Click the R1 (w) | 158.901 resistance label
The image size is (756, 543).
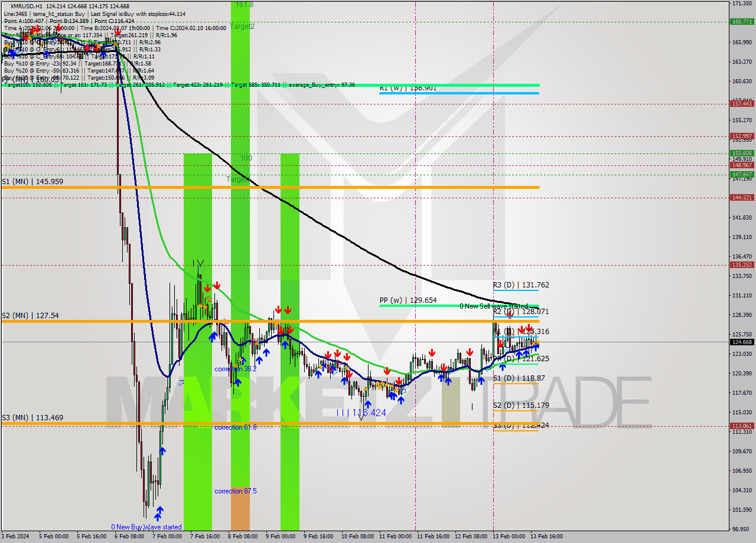tap(408, 88)
